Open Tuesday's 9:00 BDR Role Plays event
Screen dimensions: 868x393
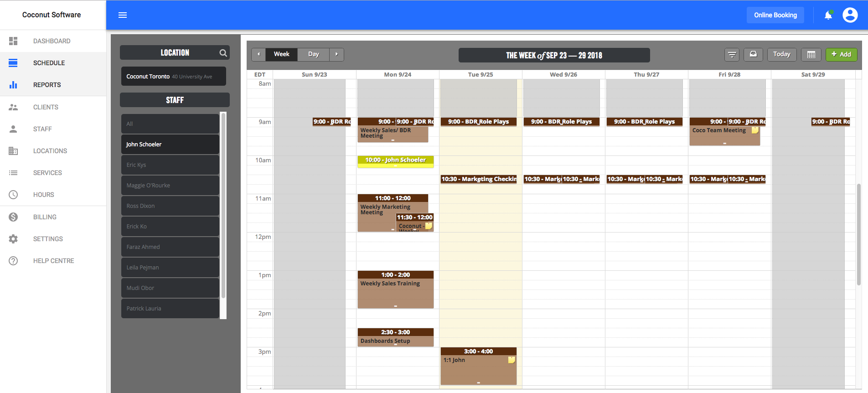tap(479, 122)
